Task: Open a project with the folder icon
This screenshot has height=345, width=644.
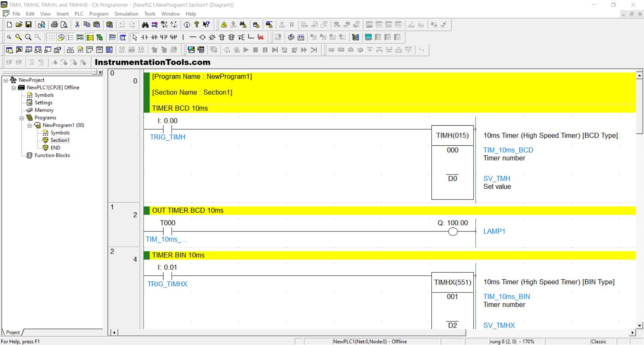Action: coord(19,25)
